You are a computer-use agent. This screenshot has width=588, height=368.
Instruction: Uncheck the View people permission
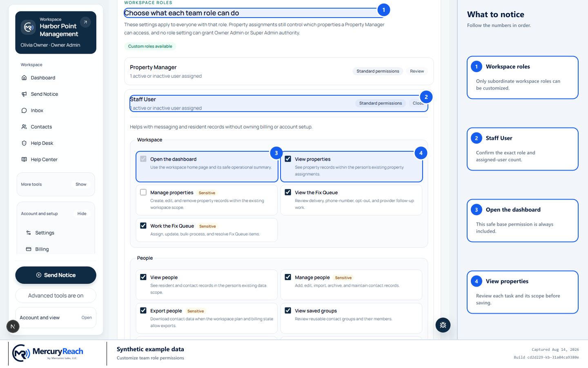click(x=143, y=277)
